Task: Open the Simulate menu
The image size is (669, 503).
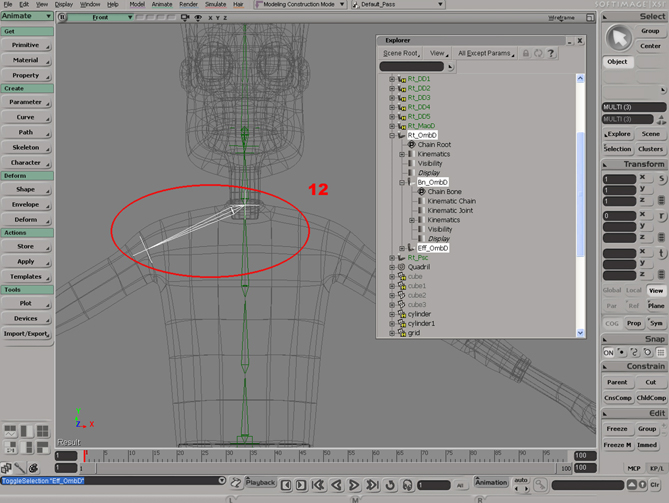Action: (x=217, y=5)
